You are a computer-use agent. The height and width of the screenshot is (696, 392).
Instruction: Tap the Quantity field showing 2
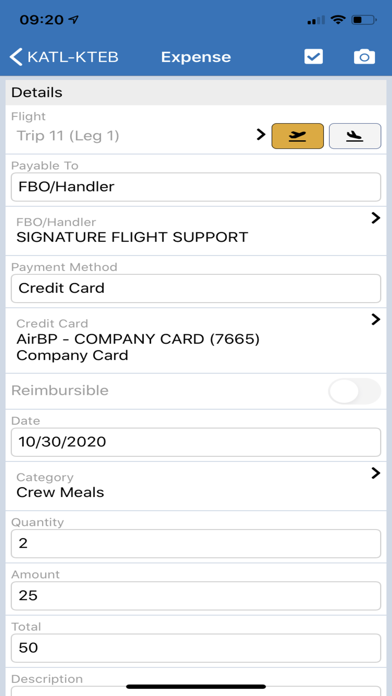(x=196, y=543)
